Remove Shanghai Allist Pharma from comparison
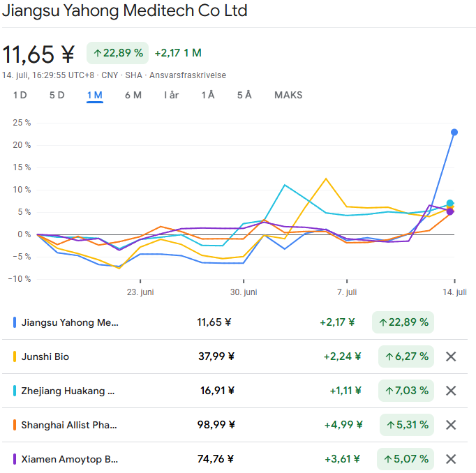 pyautogui.click(x=451, y=425)
